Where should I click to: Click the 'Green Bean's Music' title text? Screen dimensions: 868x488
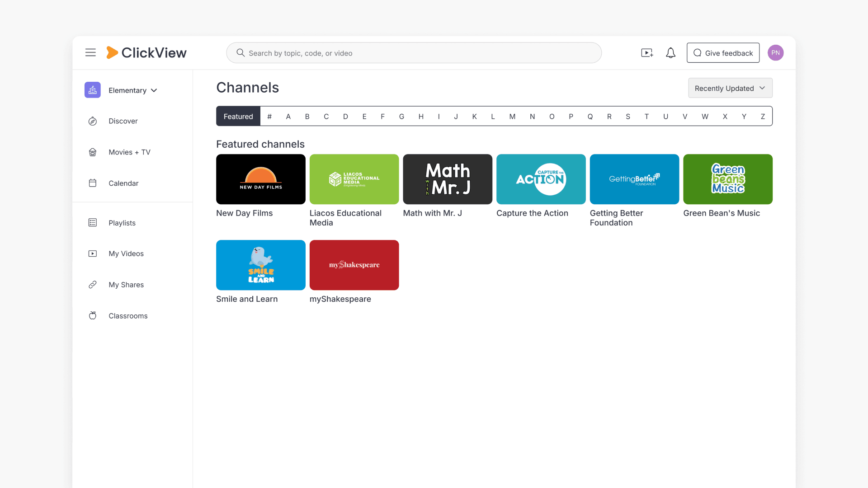pyautogui.click(x=722, y=213)
